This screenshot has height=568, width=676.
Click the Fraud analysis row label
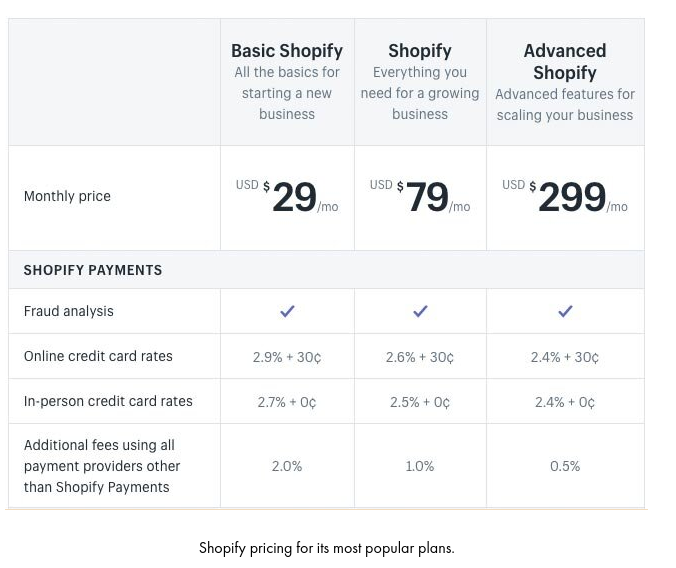(x=69, y=311)
